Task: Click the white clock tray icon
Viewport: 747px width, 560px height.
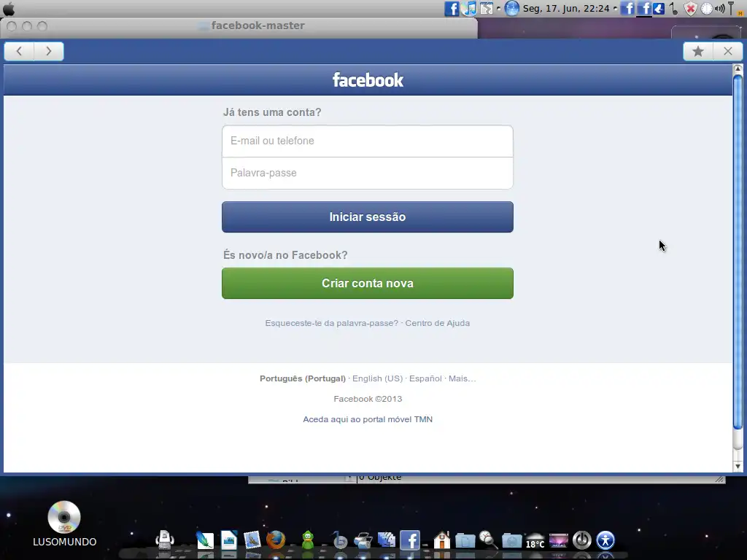Action: click(x=707, y=9)
